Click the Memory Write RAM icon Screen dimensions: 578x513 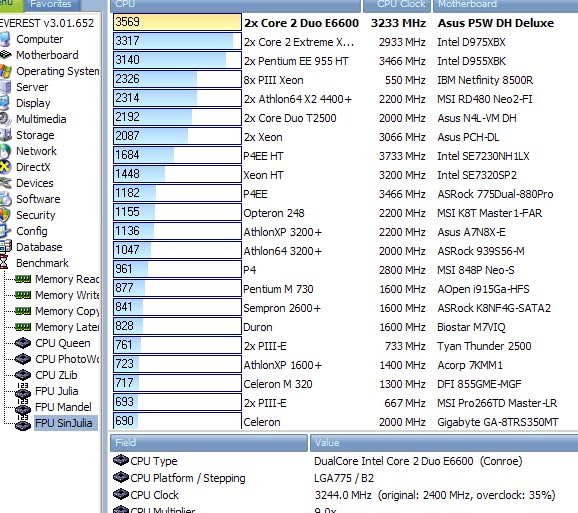tap(23, 295)
